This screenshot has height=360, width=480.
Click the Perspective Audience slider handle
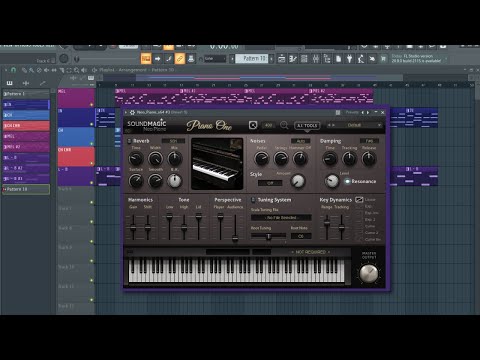tap(235, 238)
